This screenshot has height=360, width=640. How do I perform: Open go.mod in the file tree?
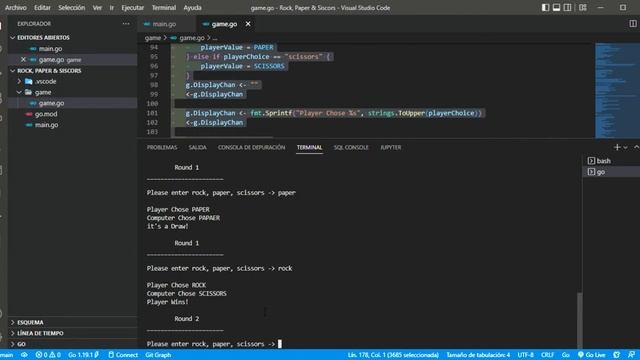73,114
